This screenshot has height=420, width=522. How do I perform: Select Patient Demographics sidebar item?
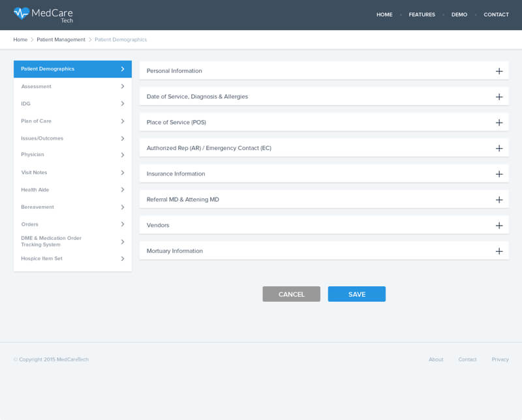72,69
